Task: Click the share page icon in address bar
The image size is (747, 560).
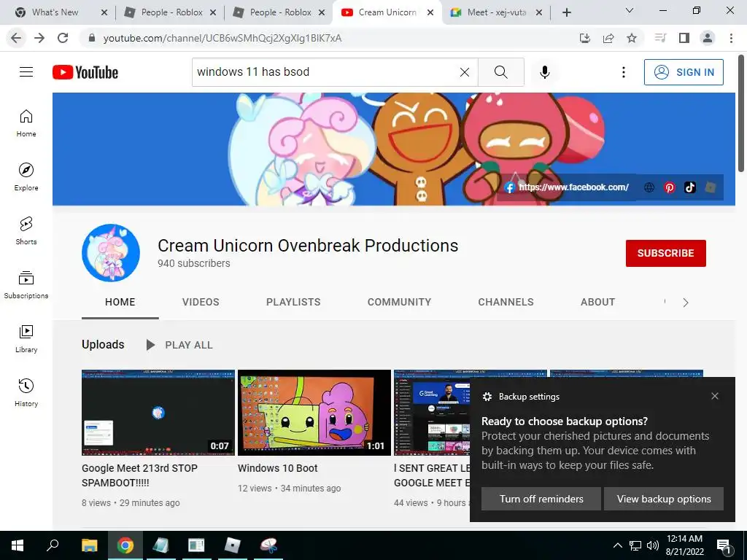Action: (608, 38)
